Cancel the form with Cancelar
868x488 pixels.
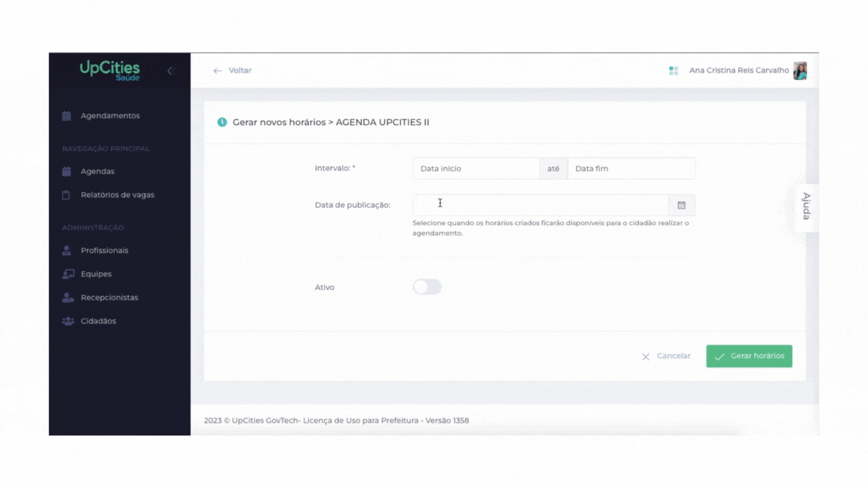tap(666, 356)
